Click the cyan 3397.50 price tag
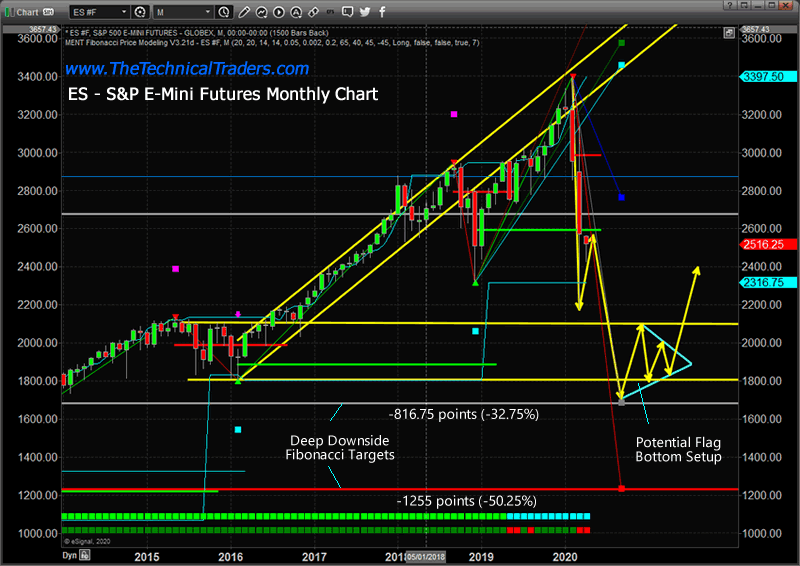This screenshot has height=566, width=800. coord(767,77)
